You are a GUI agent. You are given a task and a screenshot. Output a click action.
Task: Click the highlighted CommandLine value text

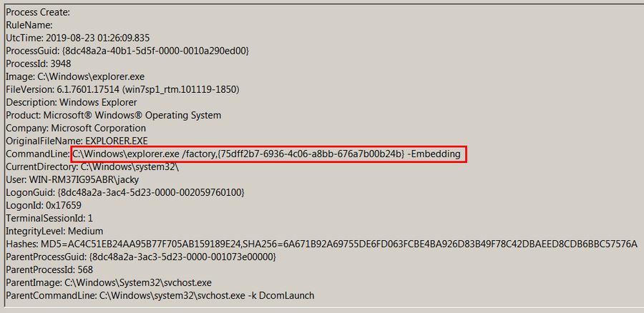coord(267,154)
